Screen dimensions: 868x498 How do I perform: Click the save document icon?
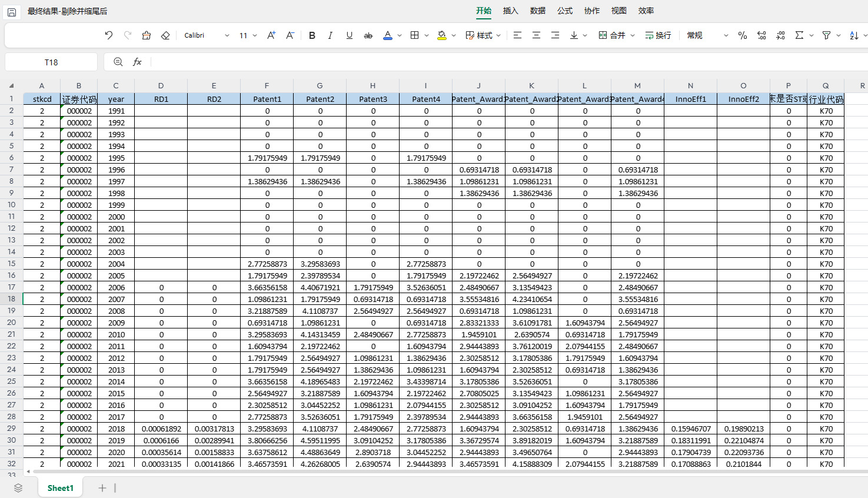click(12, 12)
